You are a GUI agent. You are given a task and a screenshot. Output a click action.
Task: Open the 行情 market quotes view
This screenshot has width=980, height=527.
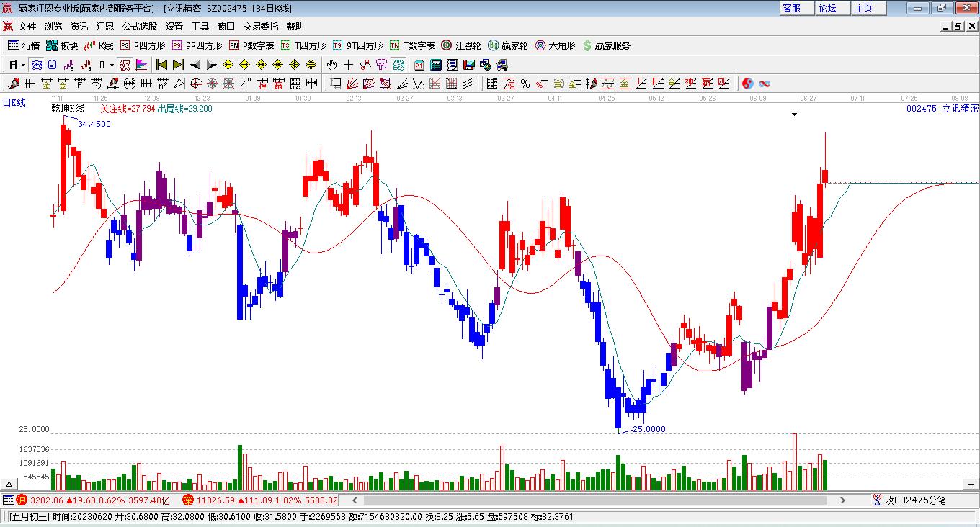tap(23, 45)
